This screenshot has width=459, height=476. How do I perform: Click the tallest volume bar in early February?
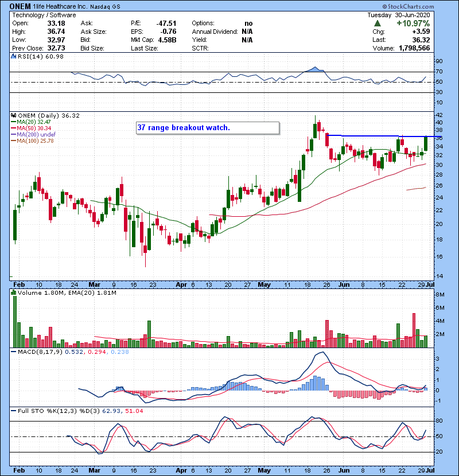14,322
